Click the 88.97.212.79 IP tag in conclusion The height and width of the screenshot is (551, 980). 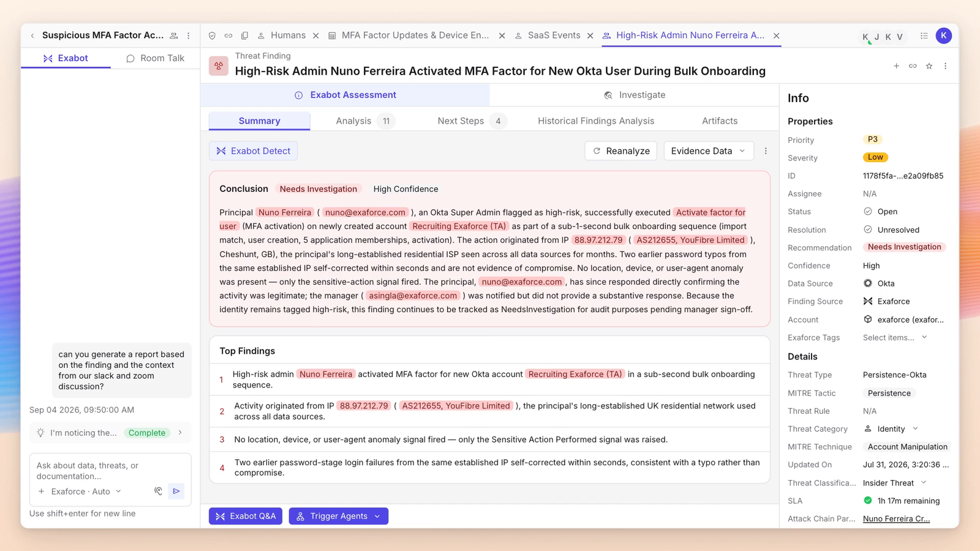tap(598, 240)
